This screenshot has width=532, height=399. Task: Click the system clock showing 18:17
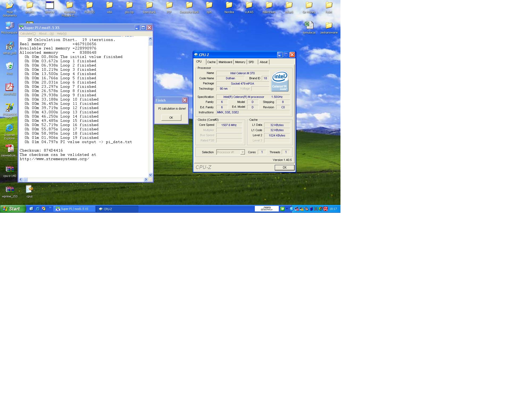(x=333, y=209)
